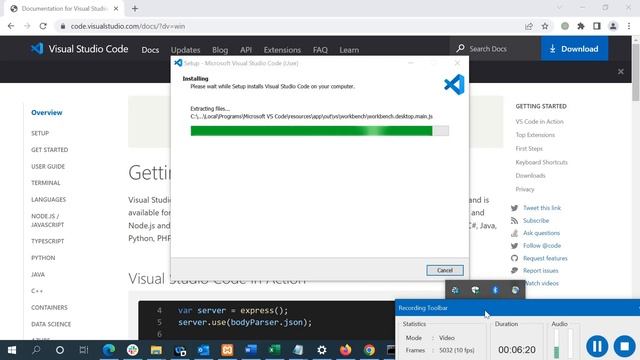Image resolution: width=640 pixels, height=360 pixels.
Task: Open Updates in the site navigation
Action: click(185, 50)
